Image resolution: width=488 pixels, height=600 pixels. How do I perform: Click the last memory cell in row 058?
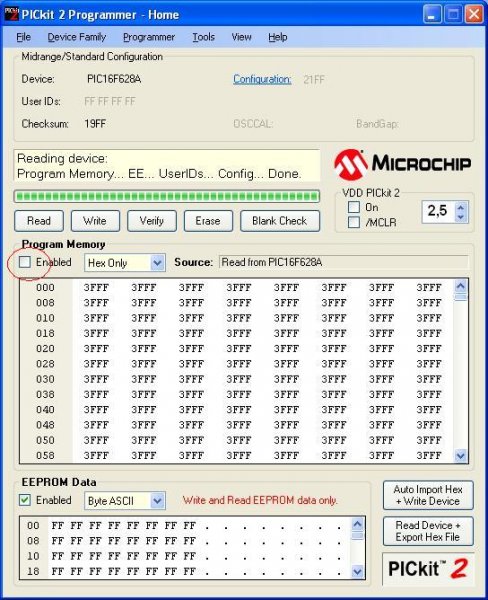429,455
